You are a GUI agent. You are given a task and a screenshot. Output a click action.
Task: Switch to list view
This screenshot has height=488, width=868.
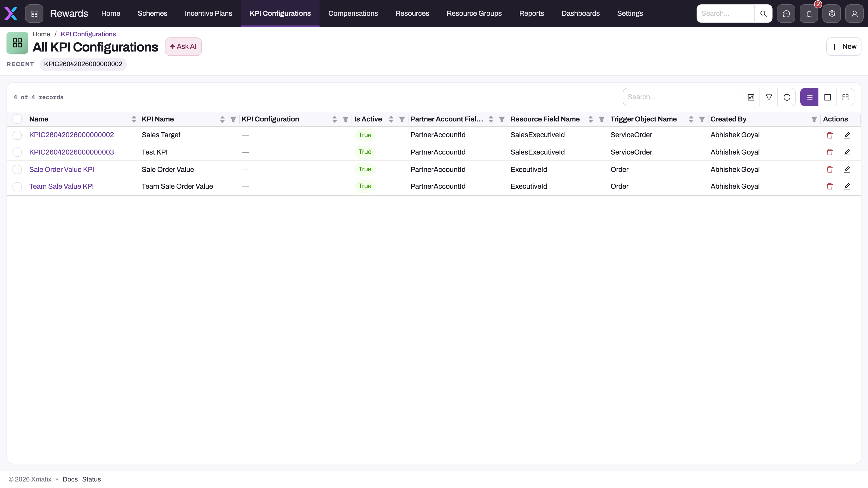tap(809, 97)
